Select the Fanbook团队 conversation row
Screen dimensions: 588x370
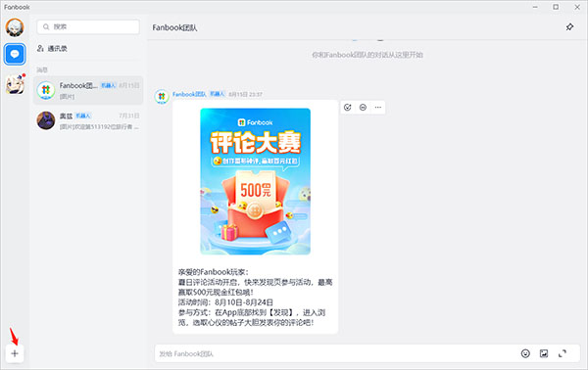[x=88, y=90]
